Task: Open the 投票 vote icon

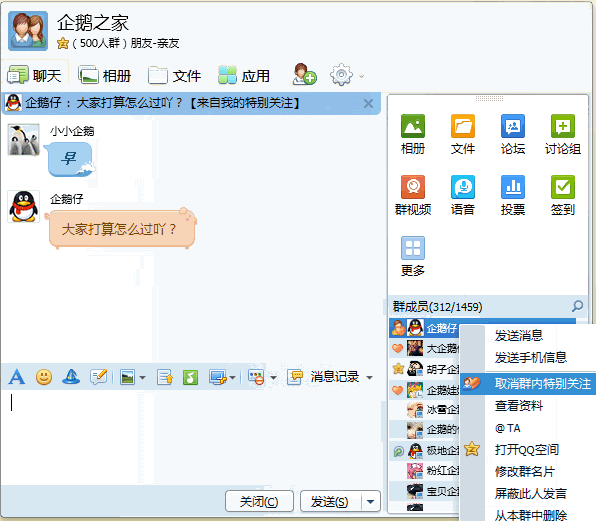Action: 513,195
